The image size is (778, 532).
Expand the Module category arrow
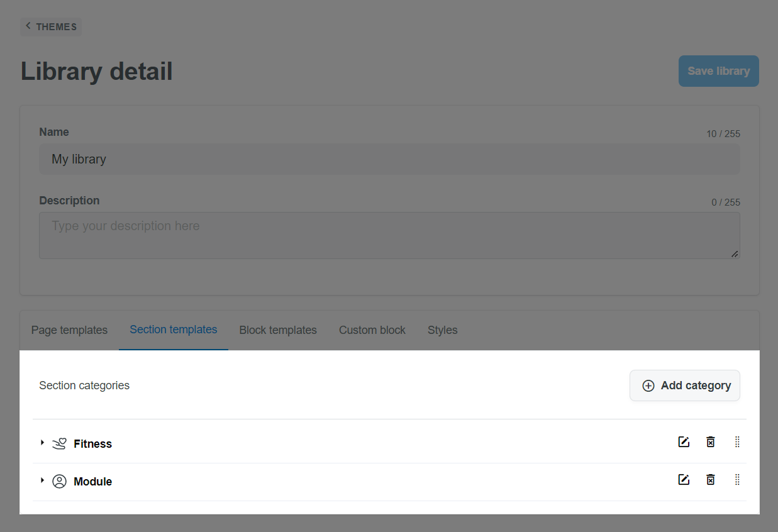(x=42, y=480)
